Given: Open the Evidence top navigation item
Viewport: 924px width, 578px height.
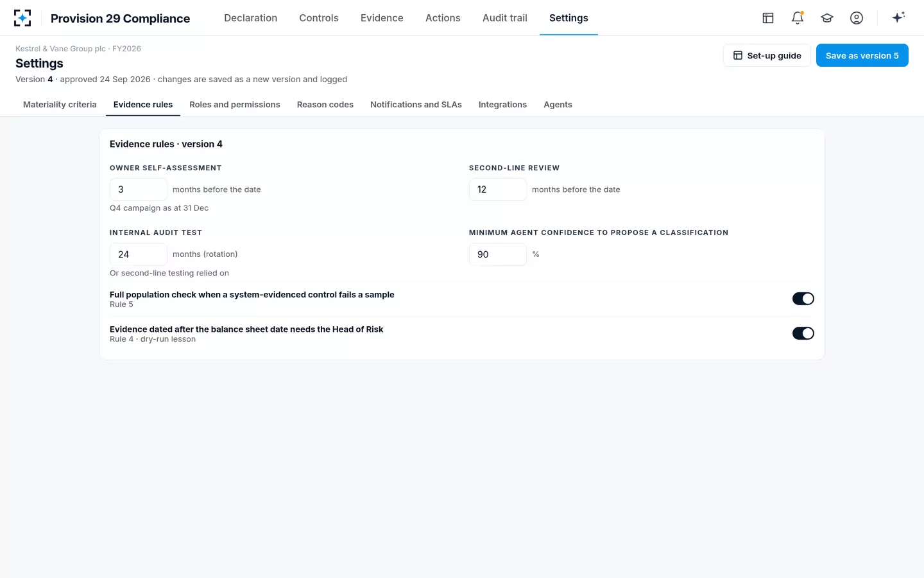Looking at the screenshot, I should (x=382, y=18).
